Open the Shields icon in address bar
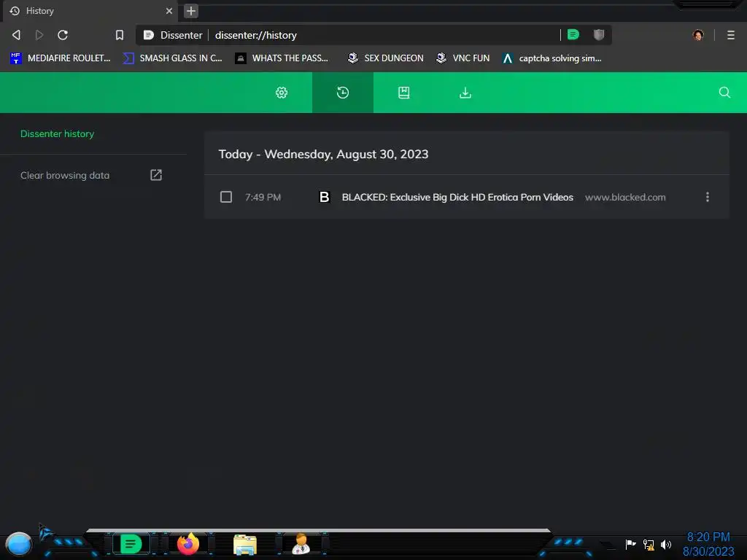 pyautogui.click(x=599, y=34)
